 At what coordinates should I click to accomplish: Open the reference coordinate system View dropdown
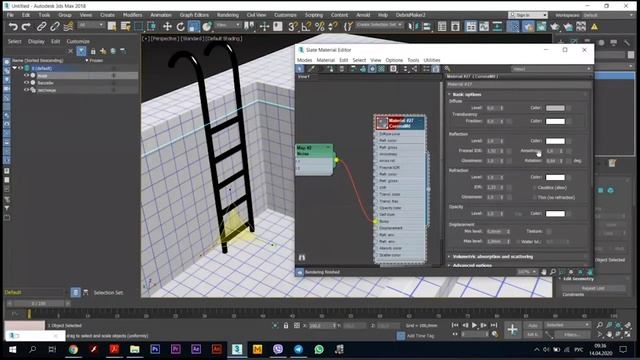229,25
